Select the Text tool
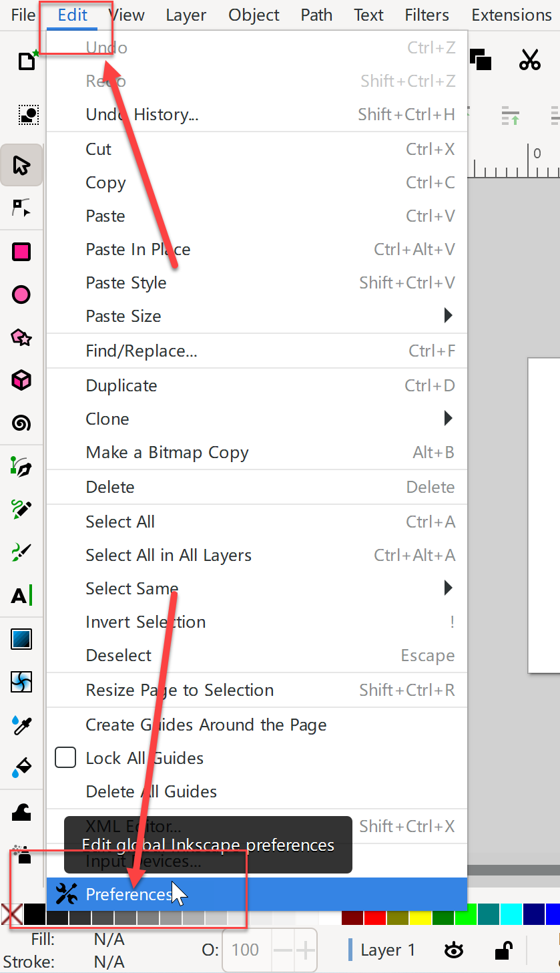The image size is (560, 973). [21, 595]
